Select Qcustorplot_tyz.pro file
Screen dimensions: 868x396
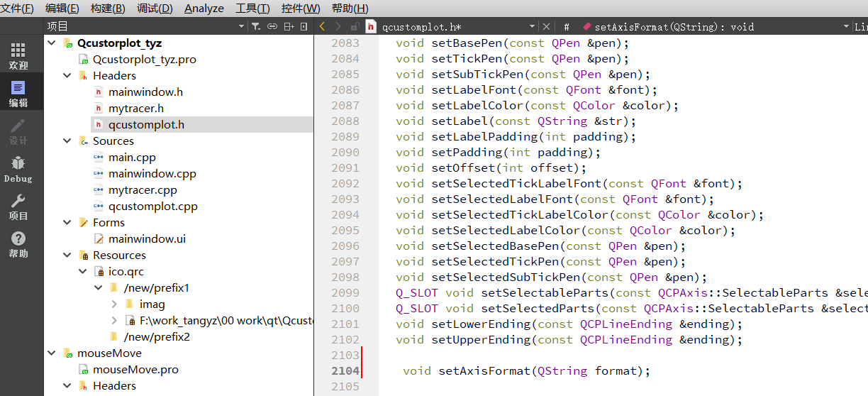145,60
